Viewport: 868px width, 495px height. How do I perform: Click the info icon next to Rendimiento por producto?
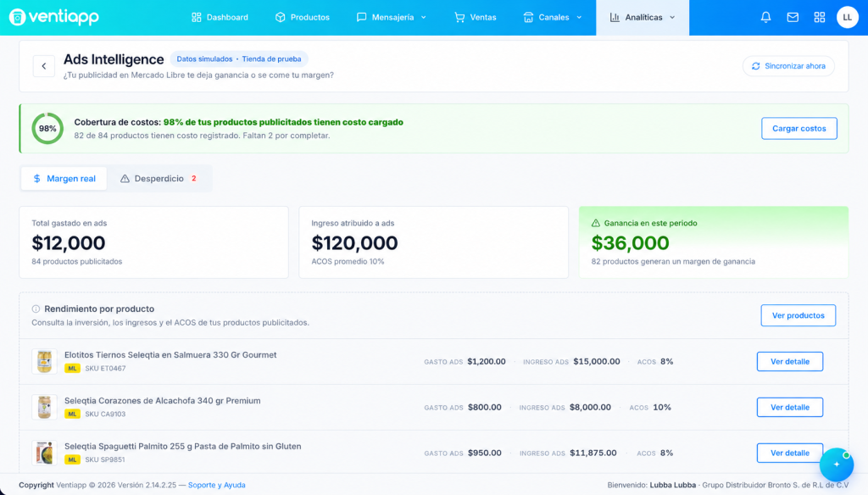pos(36,309)
